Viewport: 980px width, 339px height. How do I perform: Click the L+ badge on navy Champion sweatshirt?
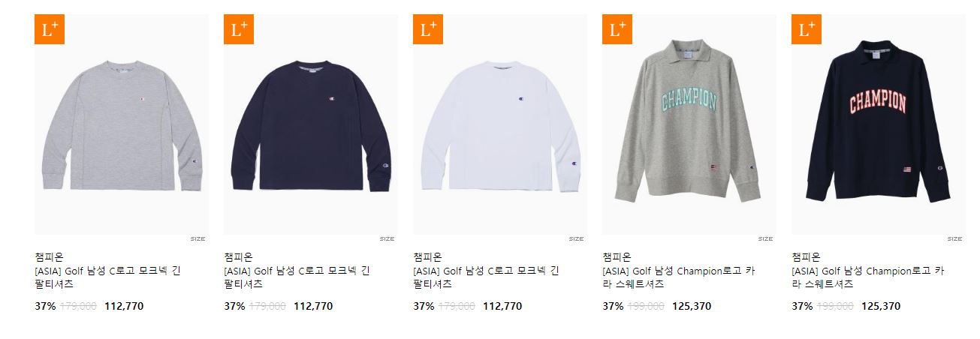(807, 29)
